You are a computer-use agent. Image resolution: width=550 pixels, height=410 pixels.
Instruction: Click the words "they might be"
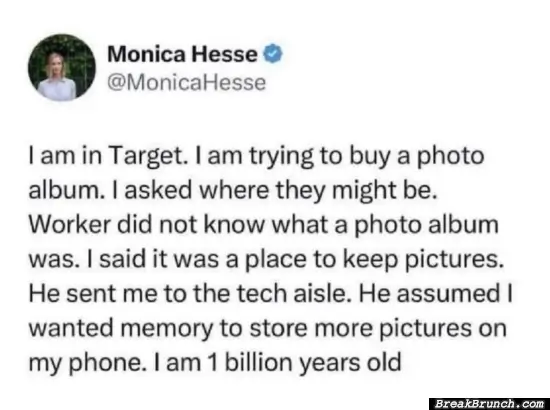pyautogui.click(x=357, y=190)
